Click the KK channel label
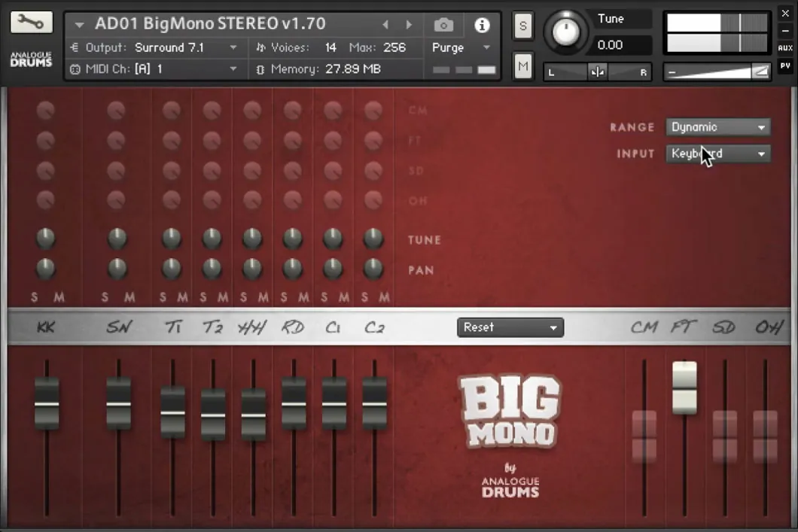The width and height of the screenshot is (798, 532). click(46, 327)
